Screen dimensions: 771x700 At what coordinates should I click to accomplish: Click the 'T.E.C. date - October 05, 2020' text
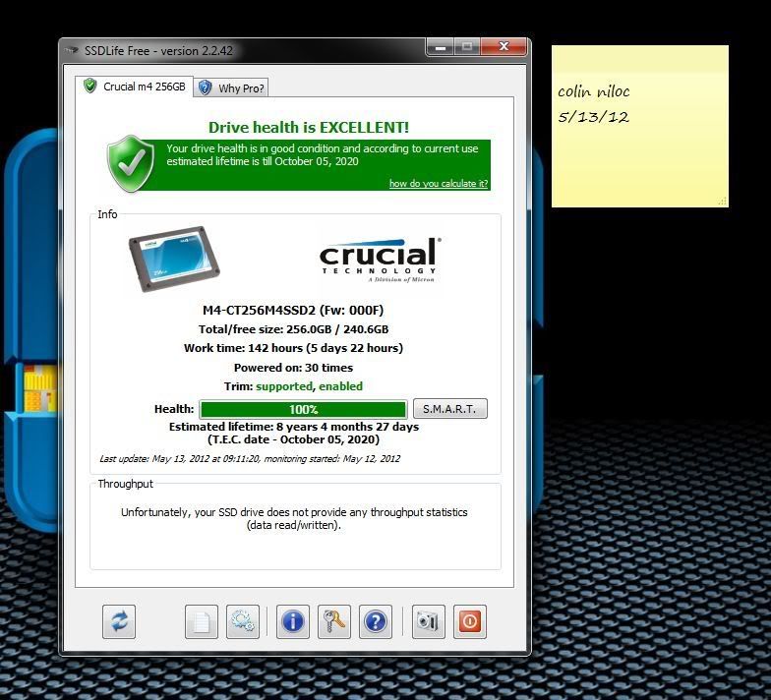click(x=293, y=439)
